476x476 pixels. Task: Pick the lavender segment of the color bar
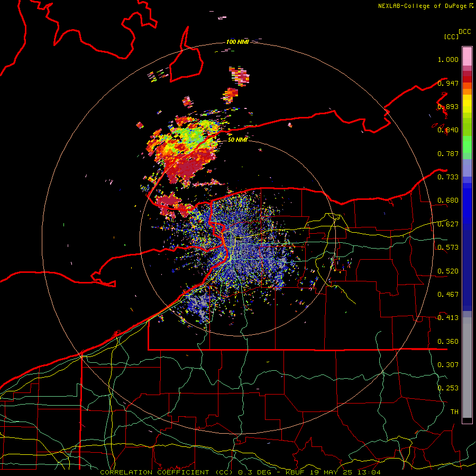[467, 168]
